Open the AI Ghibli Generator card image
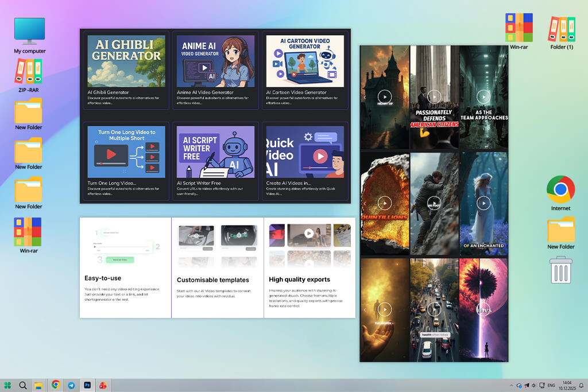This screenshot has height=392, width=588. (x=126, y=61)
